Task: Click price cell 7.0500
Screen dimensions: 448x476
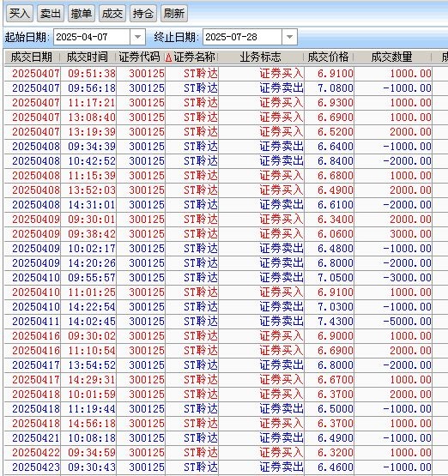Action: [336, 278]
